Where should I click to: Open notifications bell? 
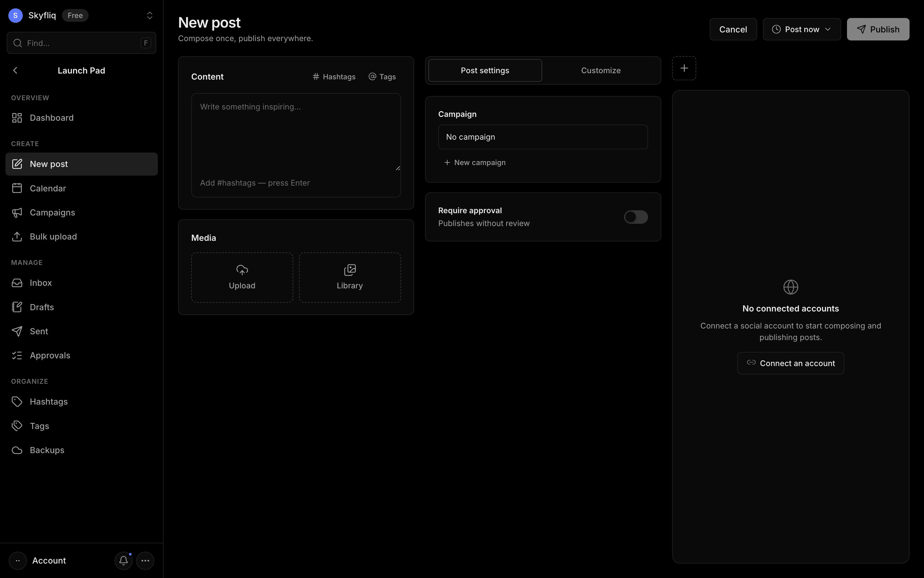click(x=123, y=560)
